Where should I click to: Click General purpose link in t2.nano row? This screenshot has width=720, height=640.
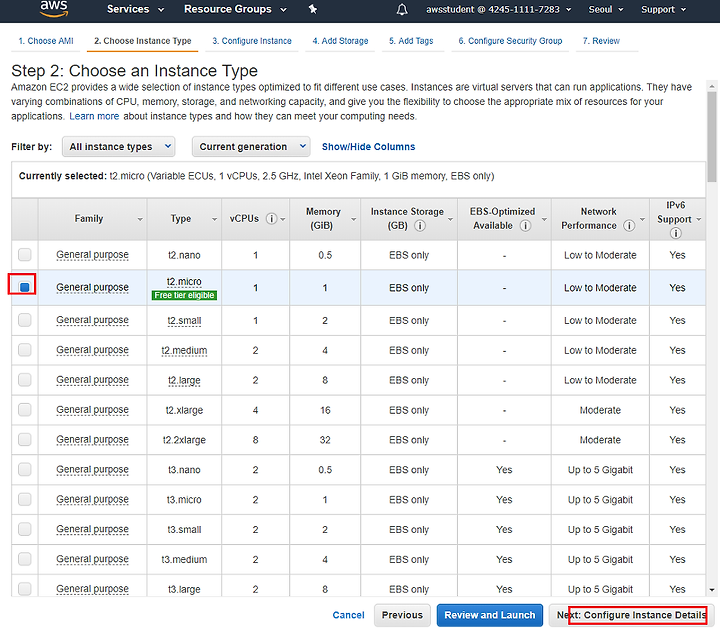tap(92, 255)
